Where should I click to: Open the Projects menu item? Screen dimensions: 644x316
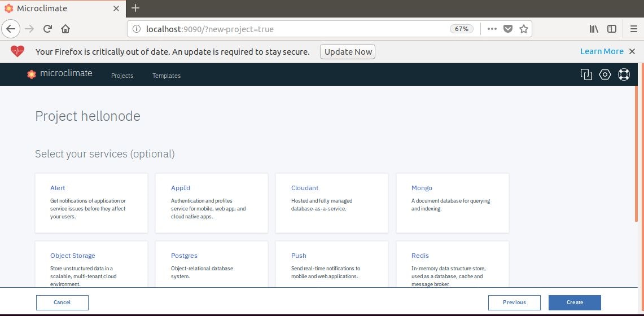coord(122,76)
